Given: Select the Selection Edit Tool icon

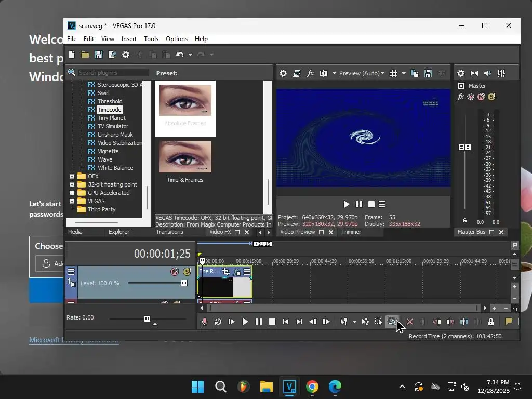Looking at the screenshot, I should tap(378, 322).
